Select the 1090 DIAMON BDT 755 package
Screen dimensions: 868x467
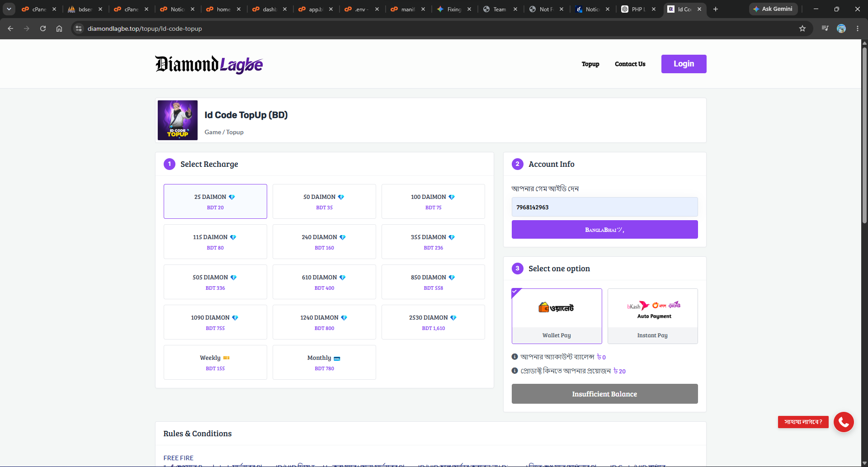[215, 322]
